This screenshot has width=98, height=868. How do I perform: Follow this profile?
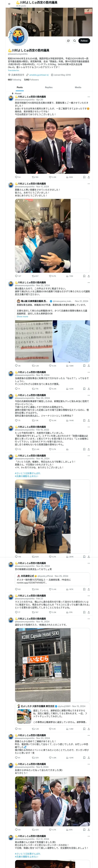coord(84,41)
